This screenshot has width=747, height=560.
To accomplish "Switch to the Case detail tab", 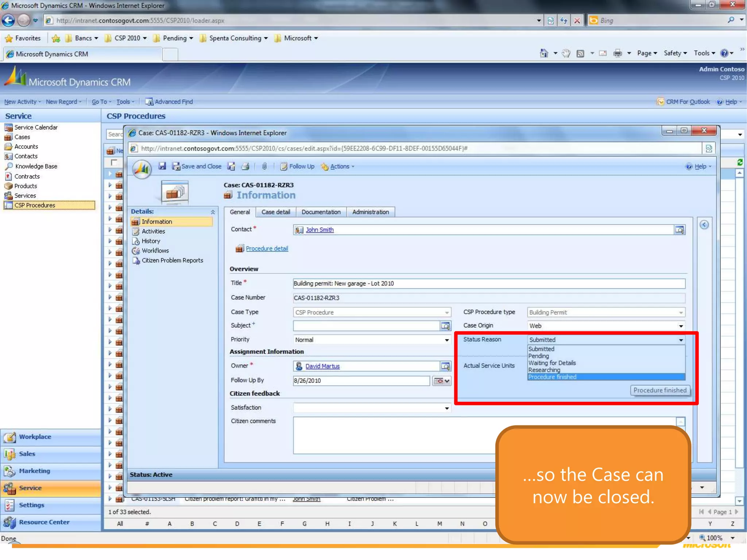I will (x=276, y=212).
